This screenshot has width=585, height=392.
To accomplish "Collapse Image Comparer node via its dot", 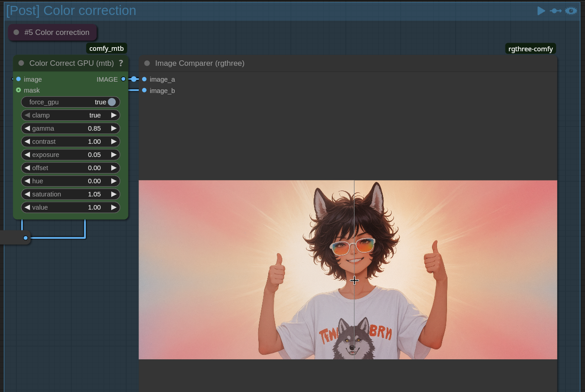I will [147, 63].
